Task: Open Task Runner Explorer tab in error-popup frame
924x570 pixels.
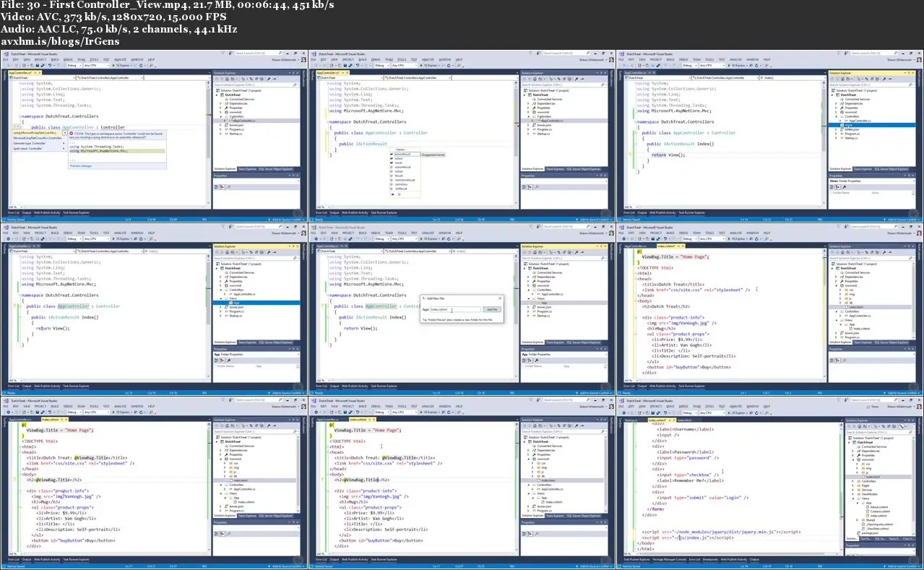Action: click(x=76, y=212)
